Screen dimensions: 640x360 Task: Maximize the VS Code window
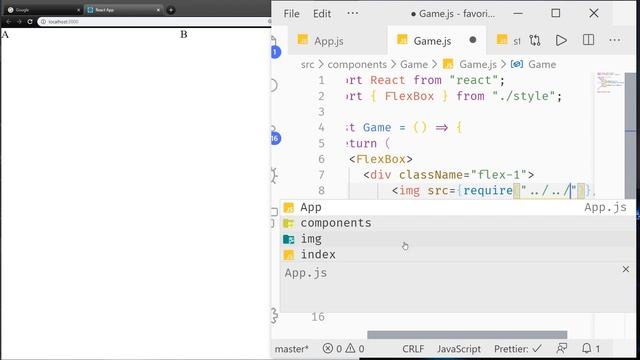[556, 13]
